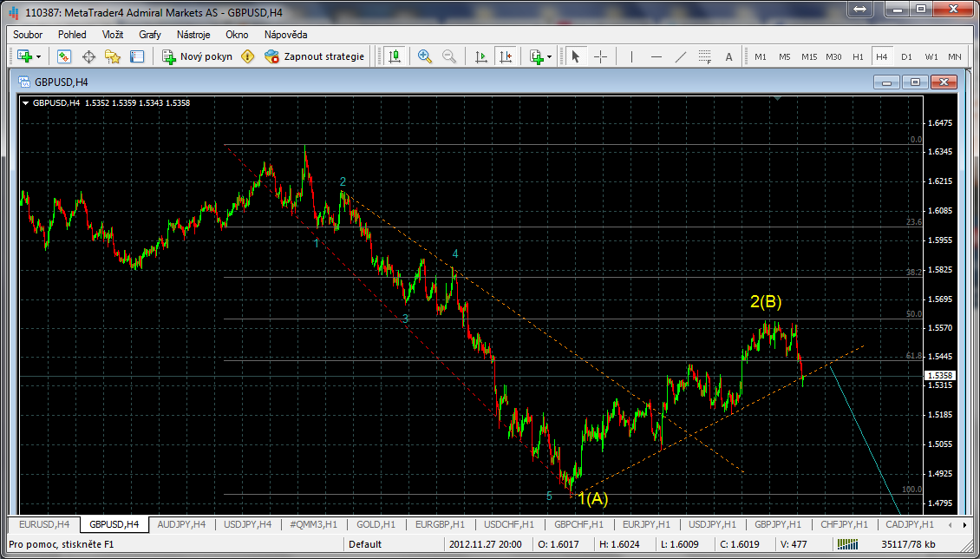
Task: Pick the horizontal line drawing tool
Action: coord(657,56)
